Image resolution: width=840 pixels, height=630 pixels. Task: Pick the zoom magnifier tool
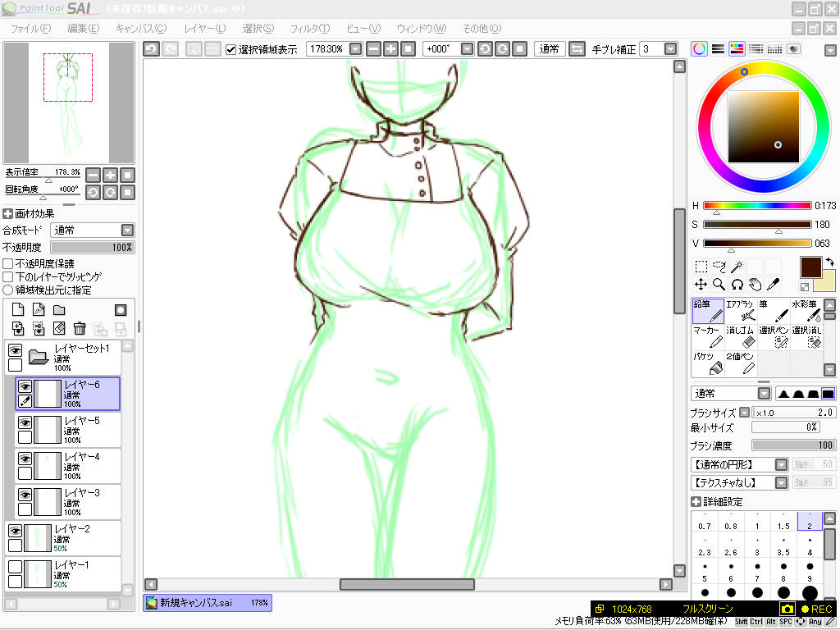click(x=719, y=285)
